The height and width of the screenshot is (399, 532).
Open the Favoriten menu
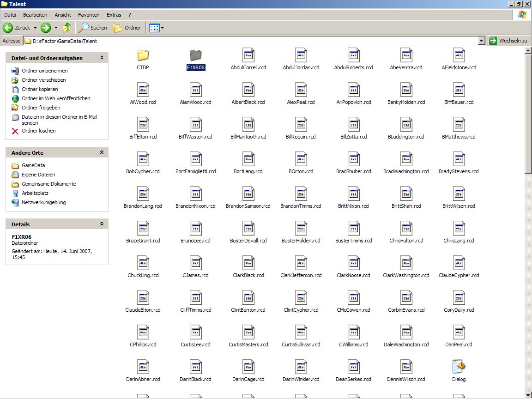[x=89, y=15]
